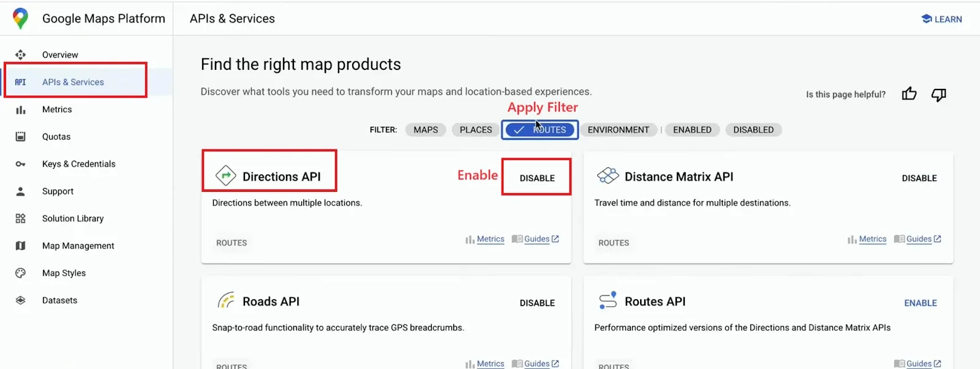Click the Support person icon
This screenshot has height=369, width=980.
coord(20,191)
